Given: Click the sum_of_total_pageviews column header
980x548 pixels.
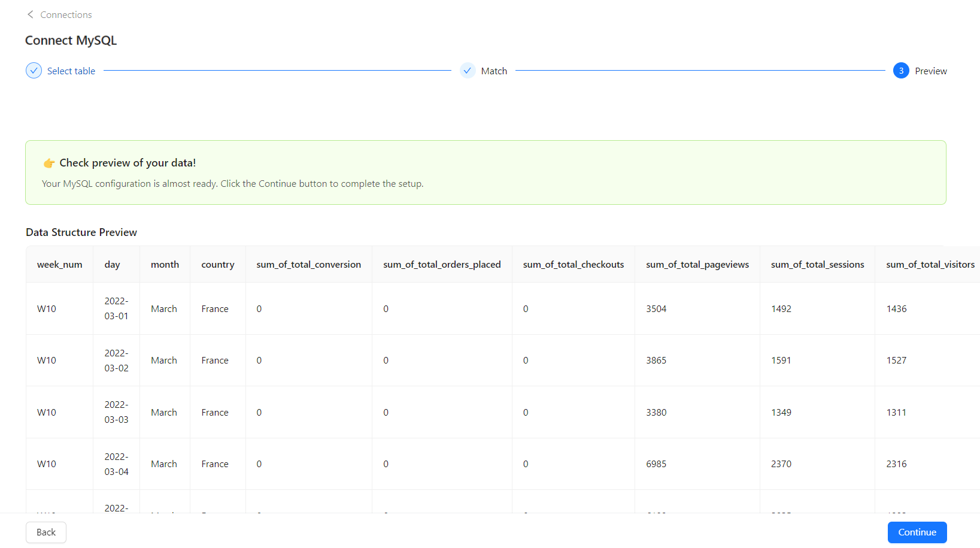Looking at the screenshot, I should (697, 264).
